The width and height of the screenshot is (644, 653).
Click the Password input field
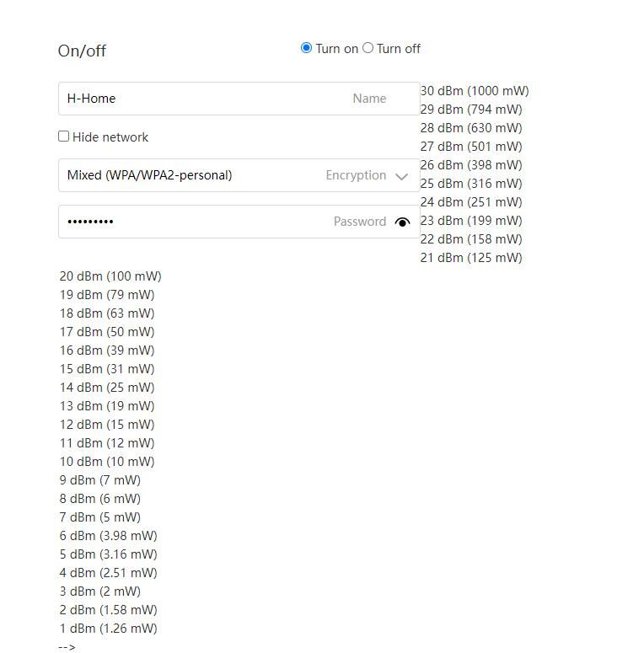click(x=239, y=222)
